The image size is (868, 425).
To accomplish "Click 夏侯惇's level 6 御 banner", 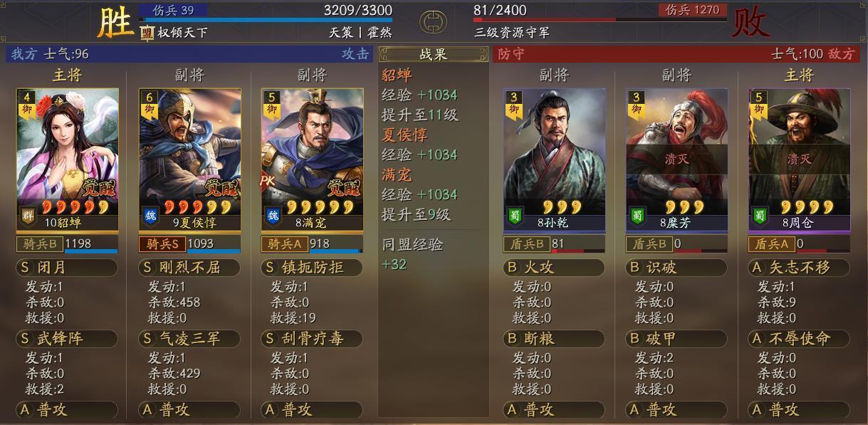I will pos(150,104).
